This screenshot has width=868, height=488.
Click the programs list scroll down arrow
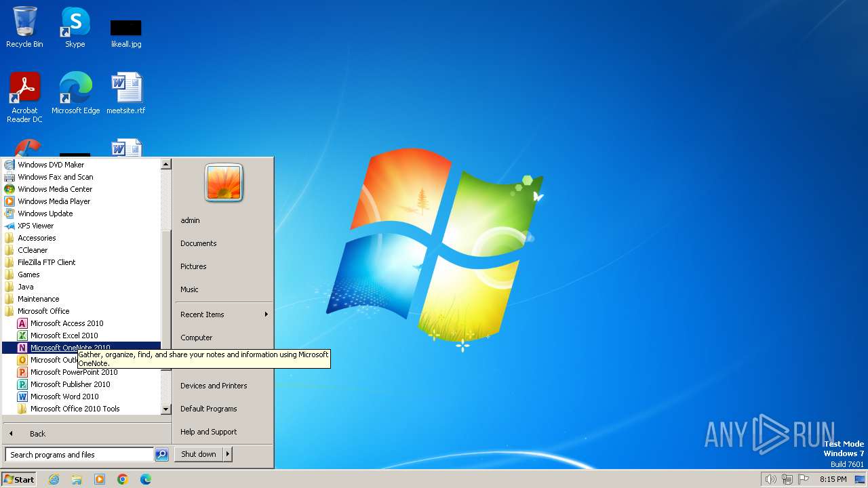point(165,409)
